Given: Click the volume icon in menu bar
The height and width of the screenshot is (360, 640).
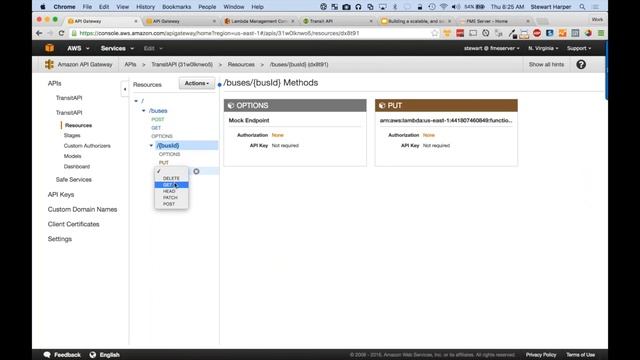Looking at the screenshot, I should (x=456, y=7).
